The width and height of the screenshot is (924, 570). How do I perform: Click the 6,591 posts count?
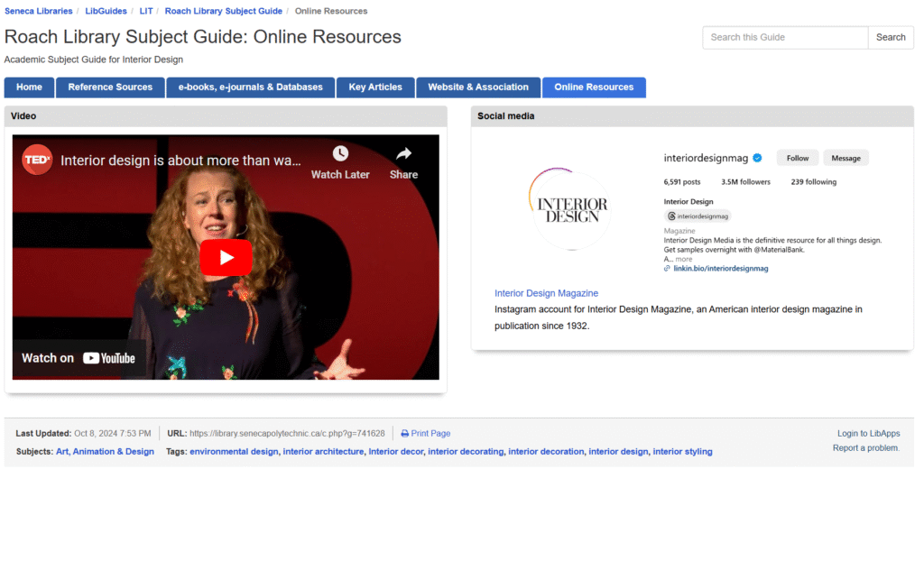tap(682, 182)
